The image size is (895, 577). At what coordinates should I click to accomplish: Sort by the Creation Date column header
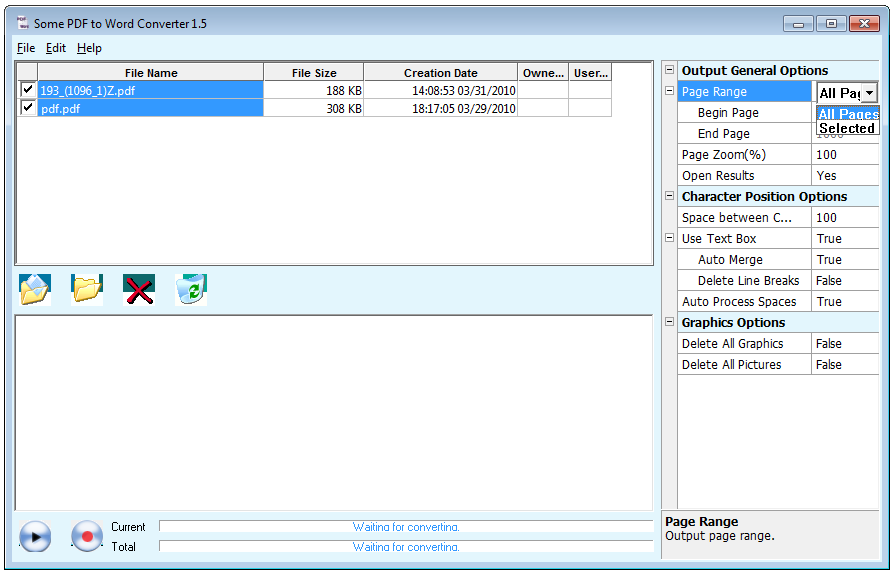click(441, 72)
